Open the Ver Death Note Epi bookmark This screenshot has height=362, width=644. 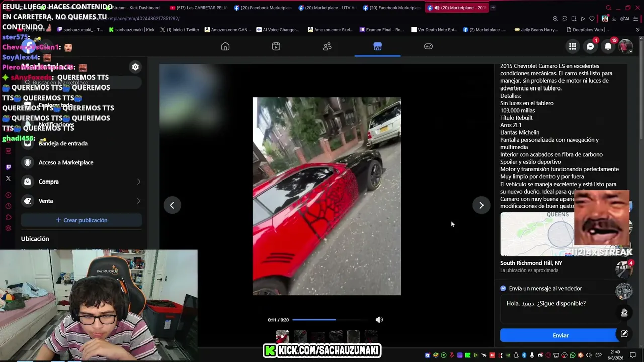(434, 30)
